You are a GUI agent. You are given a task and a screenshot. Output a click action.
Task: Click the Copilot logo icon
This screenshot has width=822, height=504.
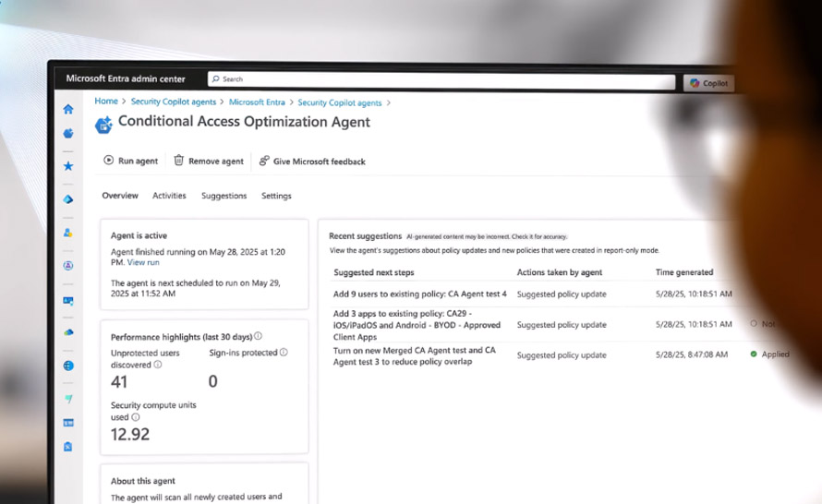(695, 83)
